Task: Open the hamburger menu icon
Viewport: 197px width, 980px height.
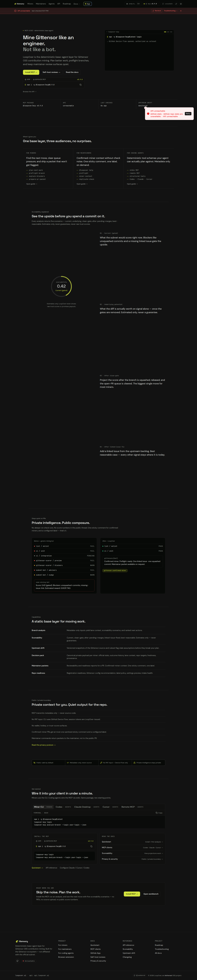Action: click(181, 4)
